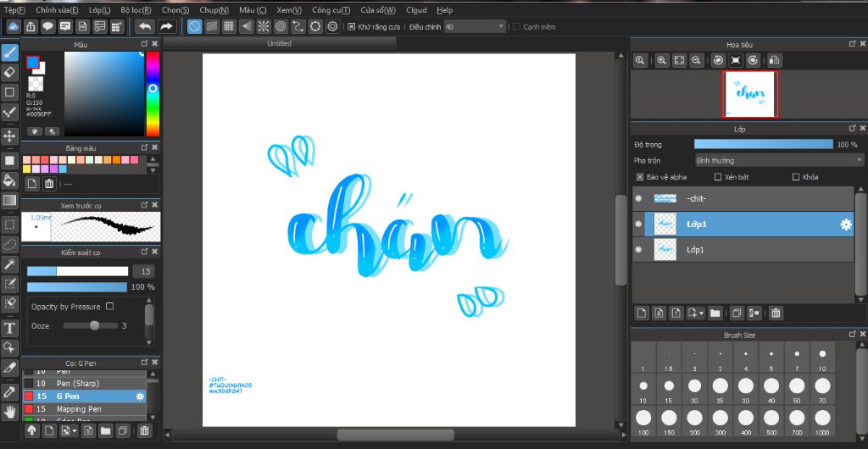
Task: Toggle the Bảo vệ alpha checkbox
Action: tap(640, 178)
